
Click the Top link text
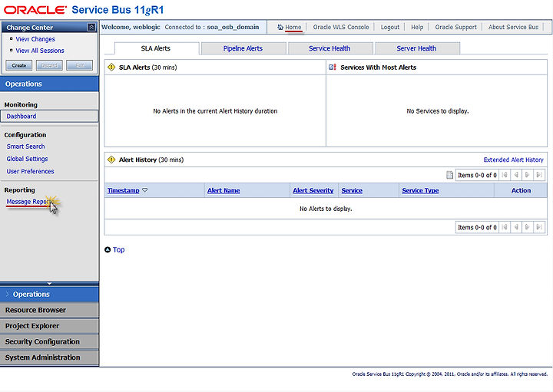click(x=118, y=250)
